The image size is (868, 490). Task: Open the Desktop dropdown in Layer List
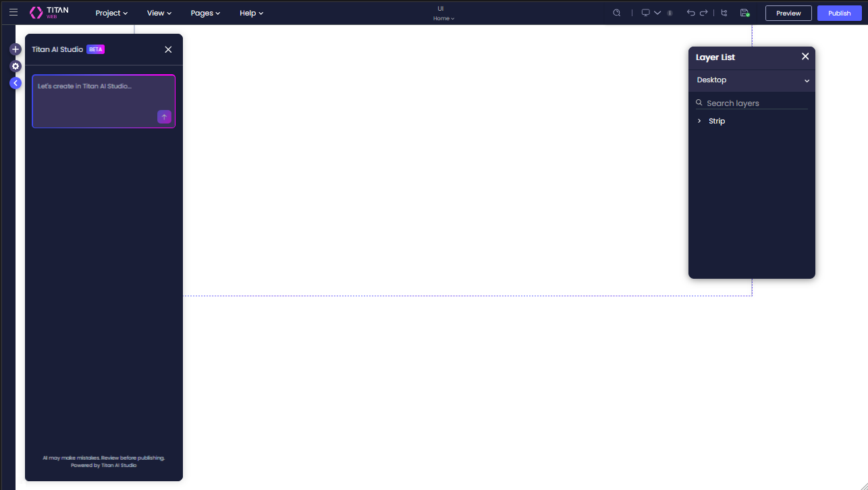(x=752, y=80)
